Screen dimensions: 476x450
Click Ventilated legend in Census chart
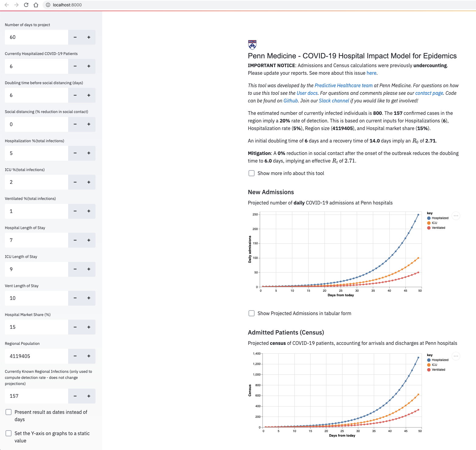tap(436, 369)
